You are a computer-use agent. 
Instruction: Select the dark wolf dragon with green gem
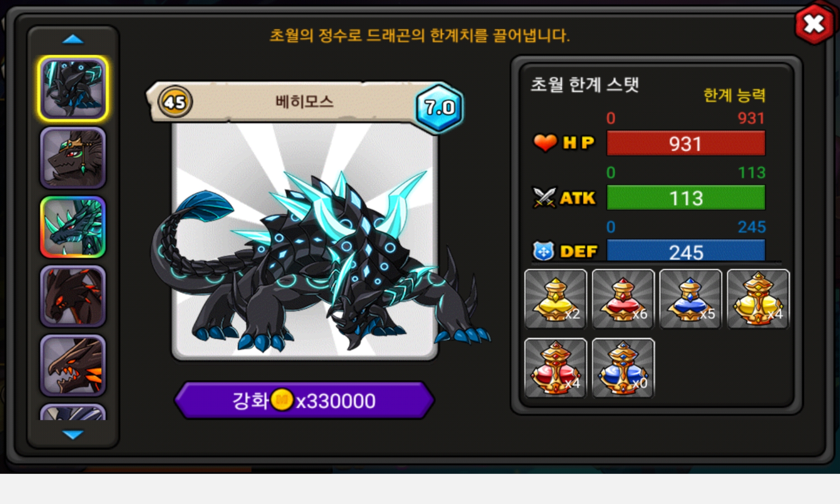[73, 157]
